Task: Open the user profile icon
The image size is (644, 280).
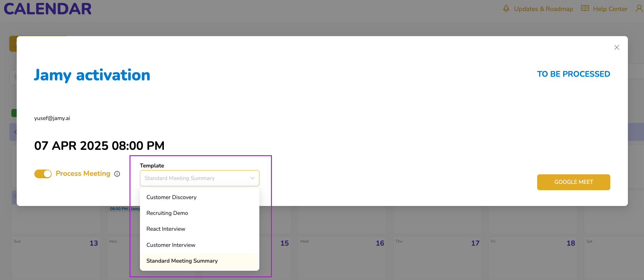Action: tap(639, 8)
